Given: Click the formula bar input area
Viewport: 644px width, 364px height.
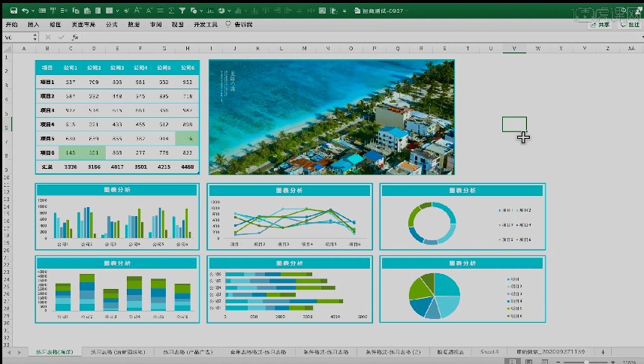Looking at the screenshot, I should coord(360,38).
